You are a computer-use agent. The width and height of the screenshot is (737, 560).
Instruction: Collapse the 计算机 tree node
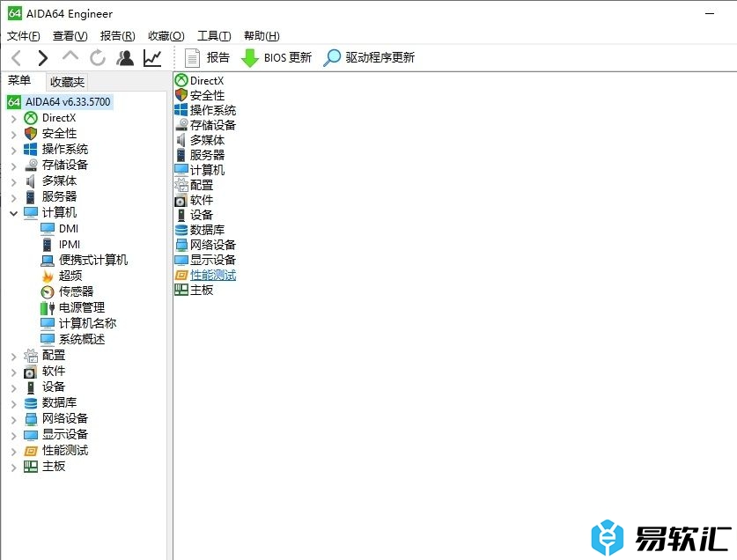(13, 213)
